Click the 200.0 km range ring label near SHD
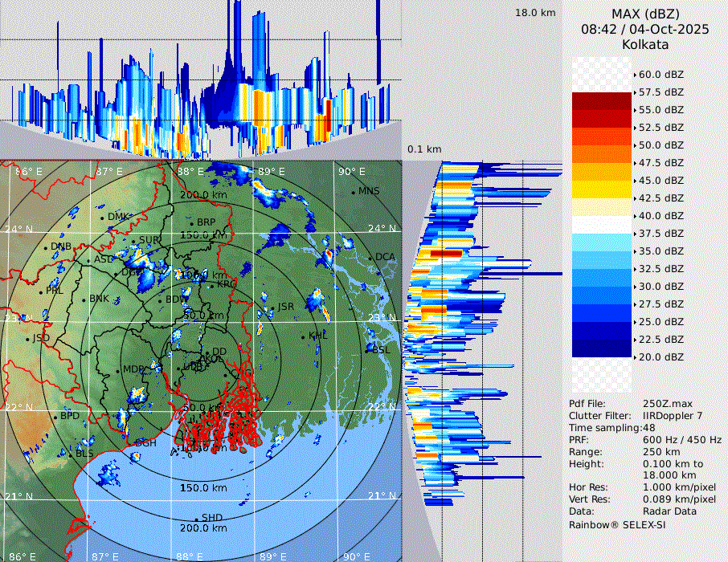Screen dimensions: 728x562 coord(203,528)
